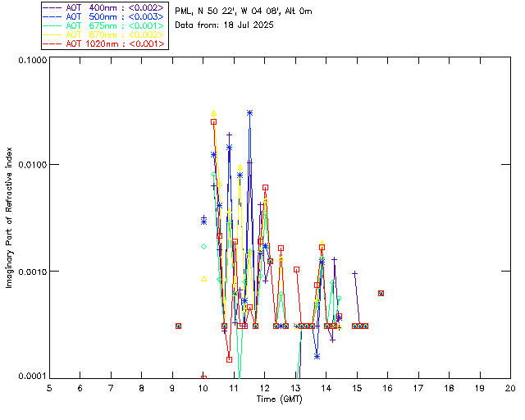This screenshot has width=525, height=420.
Task: Click the yellow triangle peak near time 10.3
Action: pos(213,113)
